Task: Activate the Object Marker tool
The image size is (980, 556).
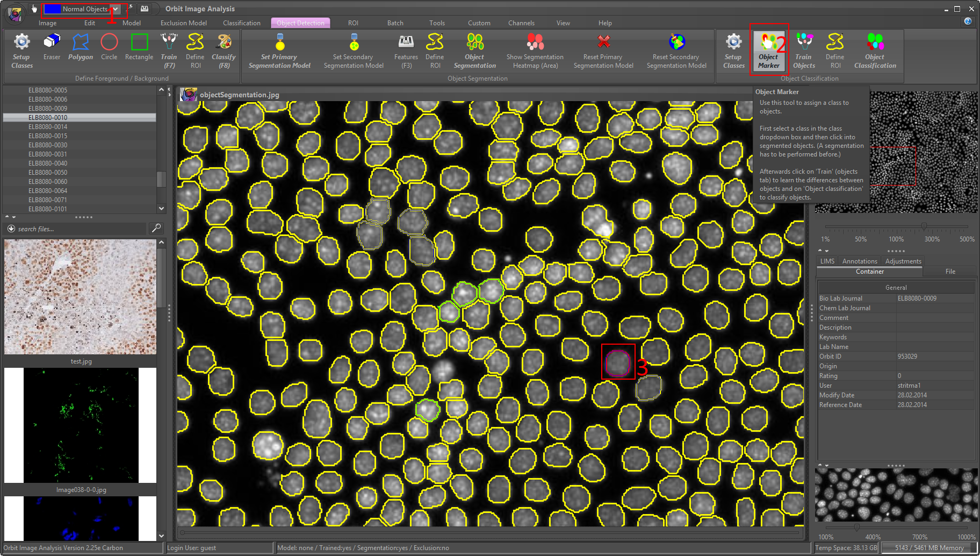Action: click(x=769, y=52)
